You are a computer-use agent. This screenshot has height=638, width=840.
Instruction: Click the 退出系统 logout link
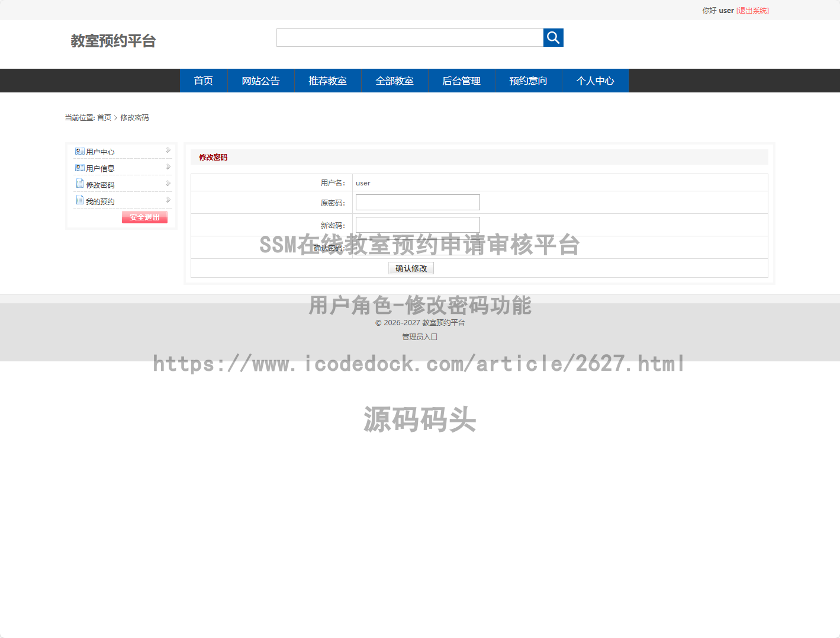click(x=752, y=10)
